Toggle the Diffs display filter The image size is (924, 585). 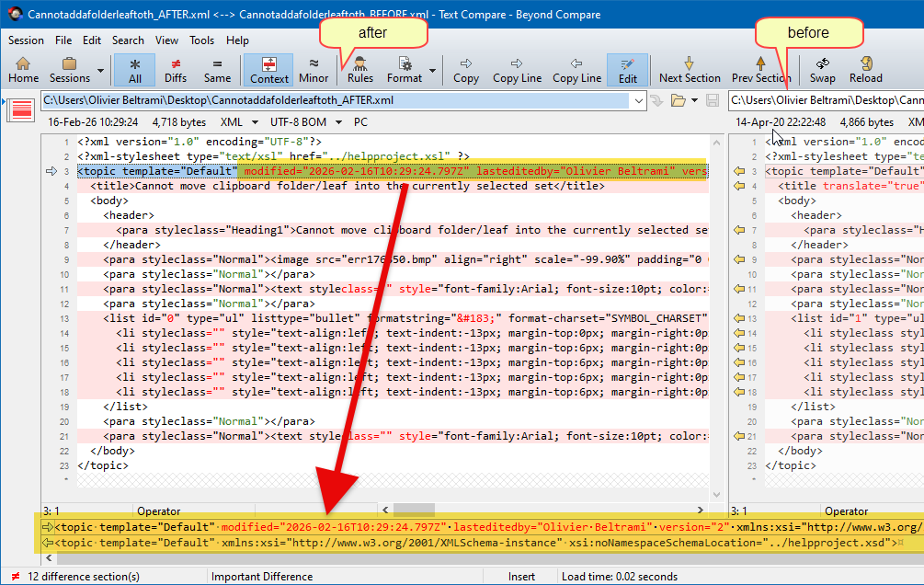(x=176, y=70)
